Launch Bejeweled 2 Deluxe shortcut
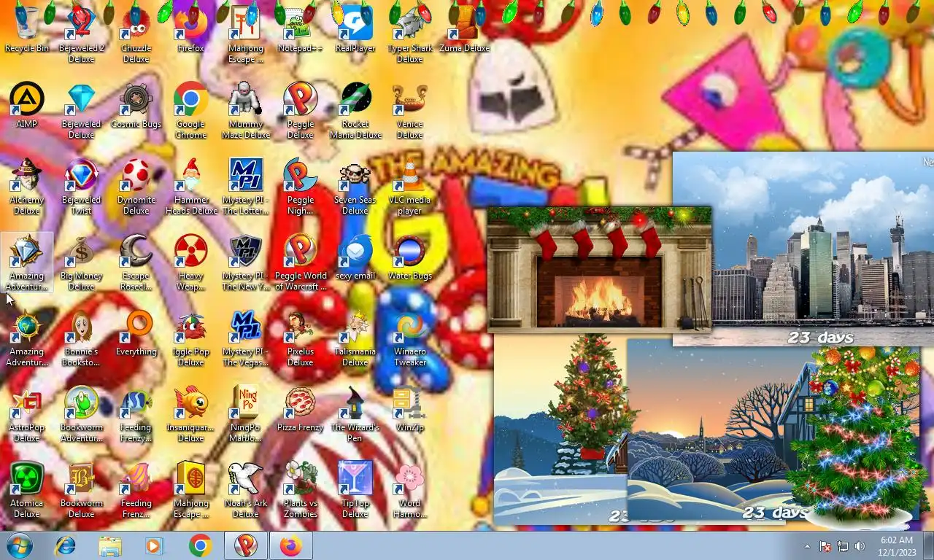The height and width of the screenshot is (560, 934). pos(82,34)
